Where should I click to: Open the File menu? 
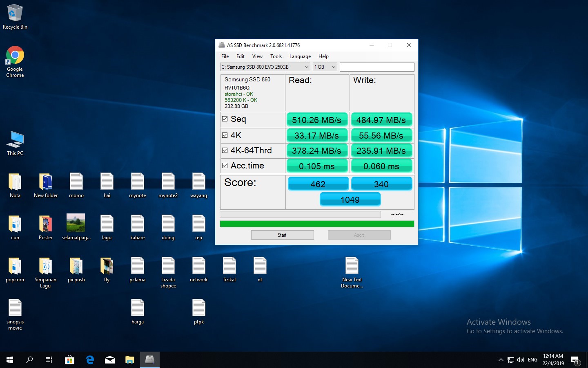(225, 56)
